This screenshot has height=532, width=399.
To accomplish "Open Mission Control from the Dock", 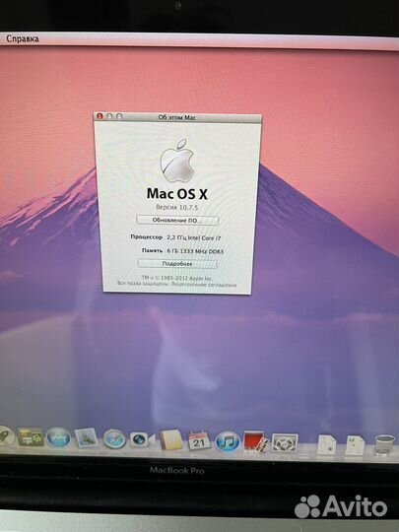I will (x=31, y=436).
